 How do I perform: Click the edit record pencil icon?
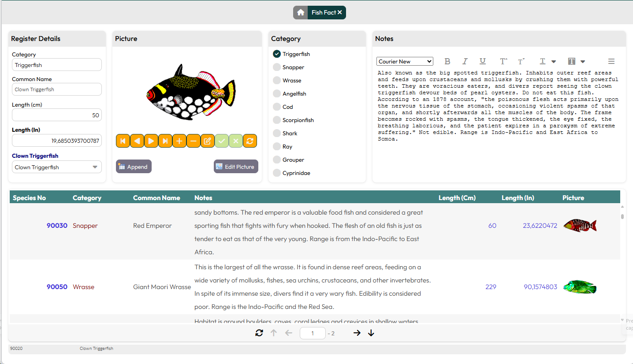(x=207, y=141)
